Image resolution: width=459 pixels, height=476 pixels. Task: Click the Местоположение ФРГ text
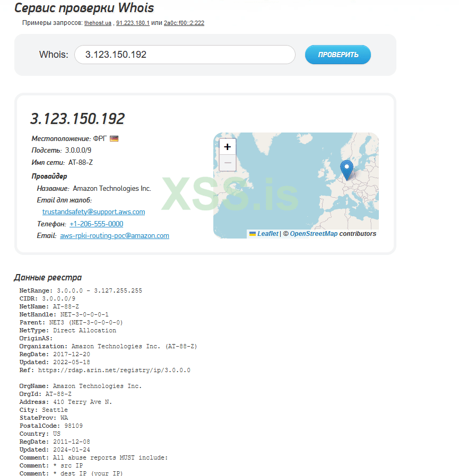(x=69, y=139)
